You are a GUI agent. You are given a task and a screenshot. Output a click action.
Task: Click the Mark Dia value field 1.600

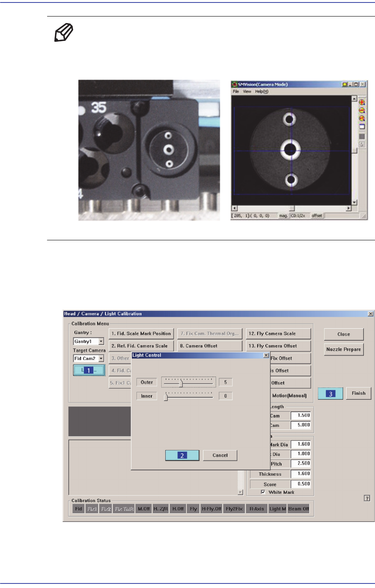[301, 444]
